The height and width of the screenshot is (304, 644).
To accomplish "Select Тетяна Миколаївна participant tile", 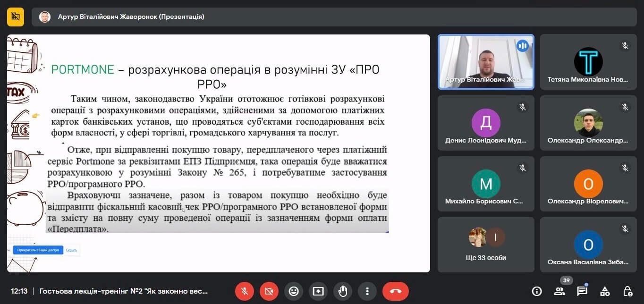I will point(588,62).
